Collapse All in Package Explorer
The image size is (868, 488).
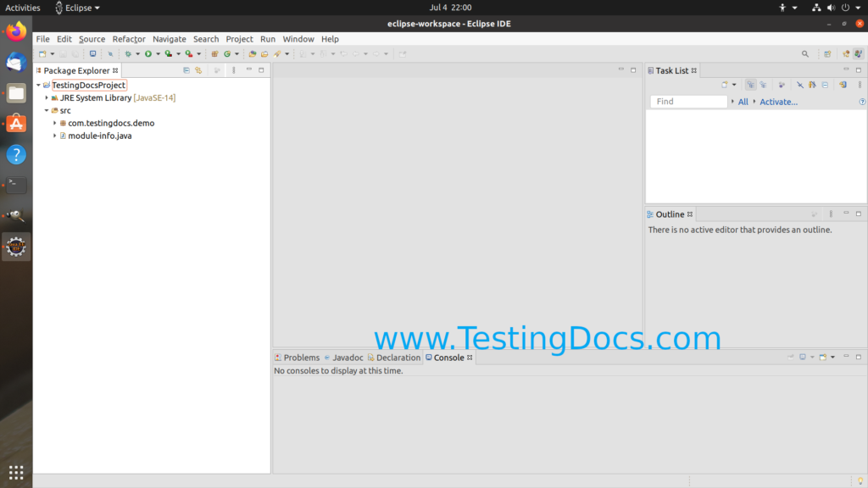(186, 70)
